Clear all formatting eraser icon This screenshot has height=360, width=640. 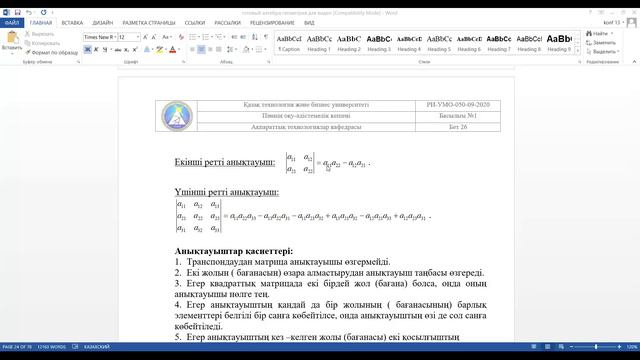click(x=181, y=37)
